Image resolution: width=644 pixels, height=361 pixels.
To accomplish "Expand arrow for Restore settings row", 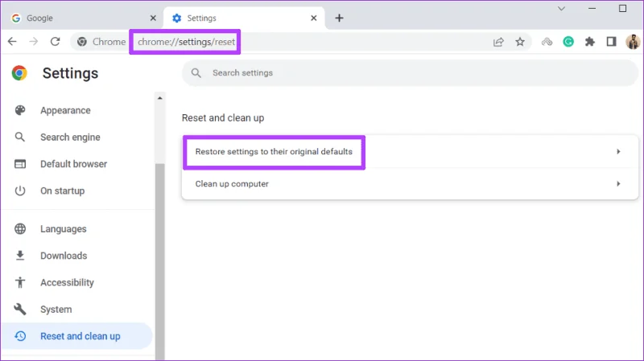I will tap(618, 152).
